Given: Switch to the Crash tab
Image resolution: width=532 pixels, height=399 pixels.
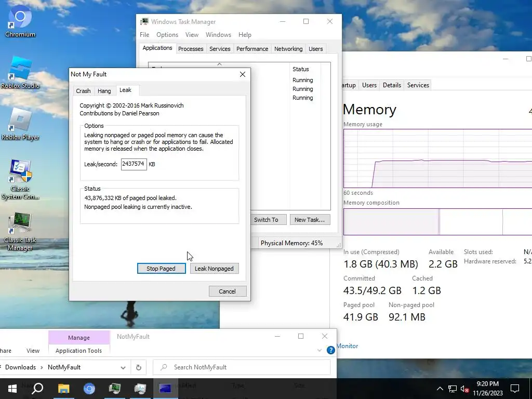Looking at the screenshot, I should pos(83,91).
